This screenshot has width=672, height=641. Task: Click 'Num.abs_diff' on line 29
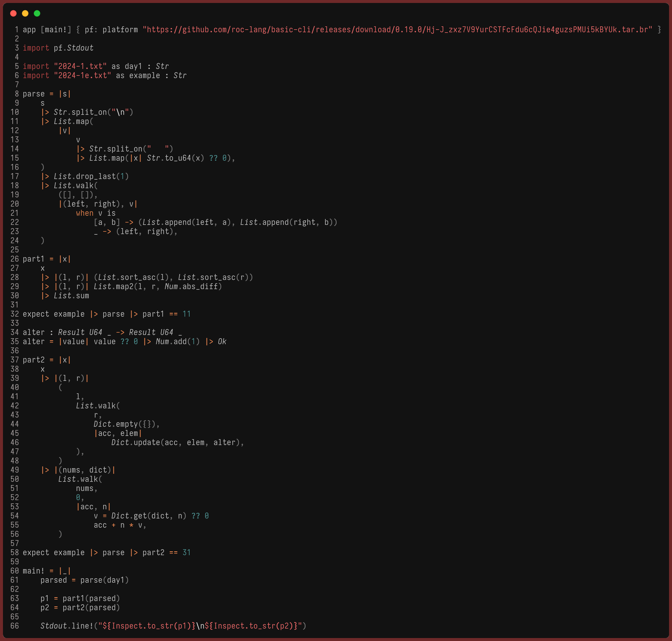pyautogui.click(x=191, y=287)
